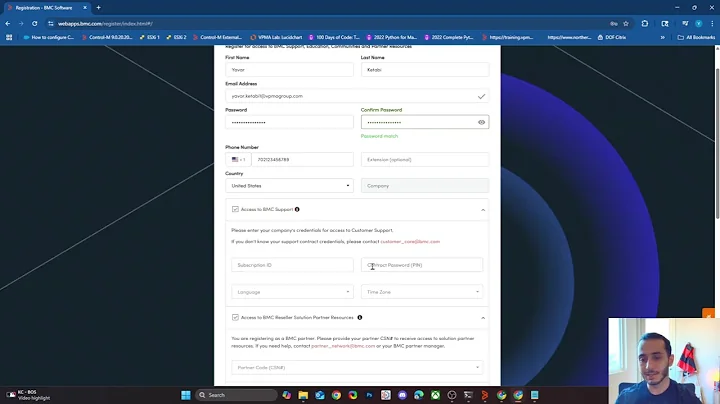Viewport: 720px width, 404px height.
Task: Open the Control-M 9.0.20.20 bookmark
Action: (107, 37)
